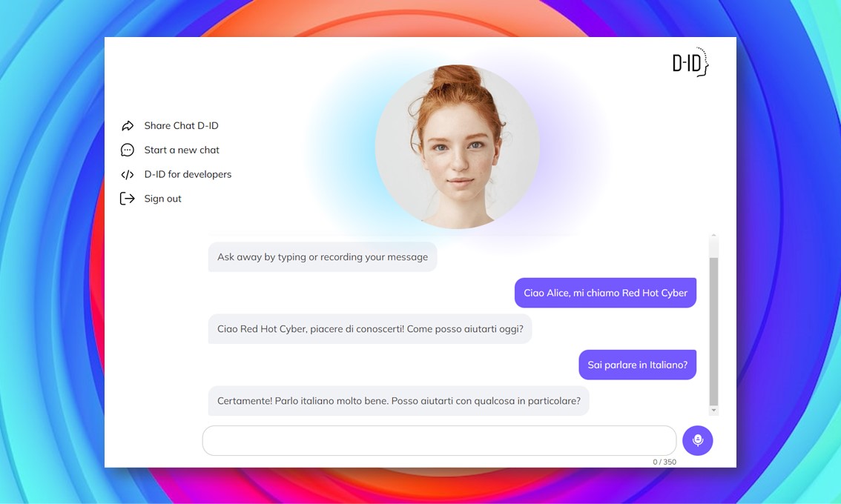The image size is (841, 504).
Task: Click the 'Certamente! Parlo italiano' reply bubble
Action: coord(398,401)
